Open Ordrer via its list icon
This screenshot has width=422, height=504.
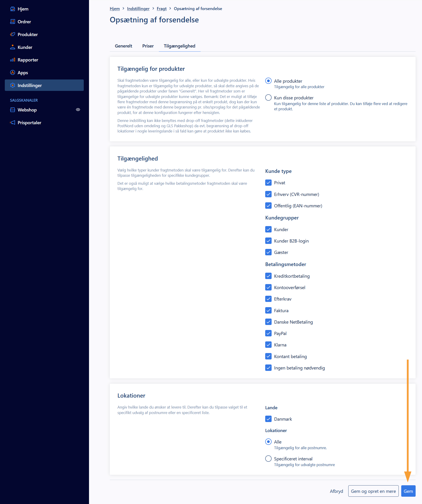click(x=13, y=22)
